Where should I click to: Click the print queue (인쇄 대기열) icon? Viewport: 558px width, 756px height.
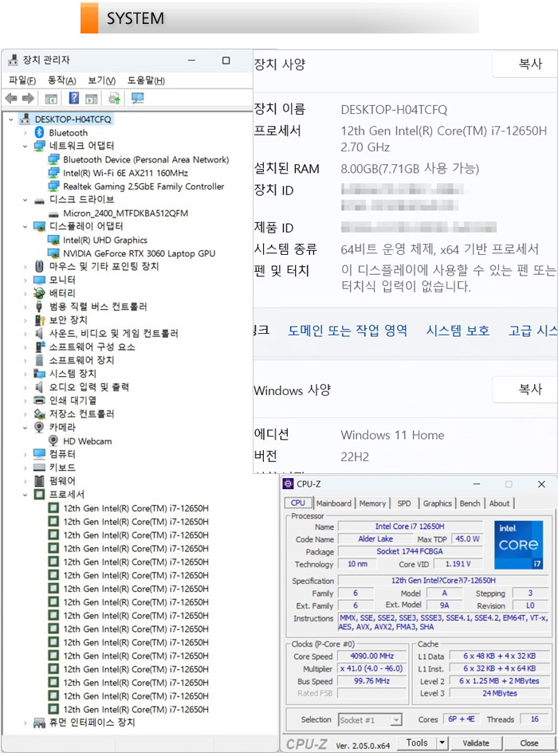40,400
